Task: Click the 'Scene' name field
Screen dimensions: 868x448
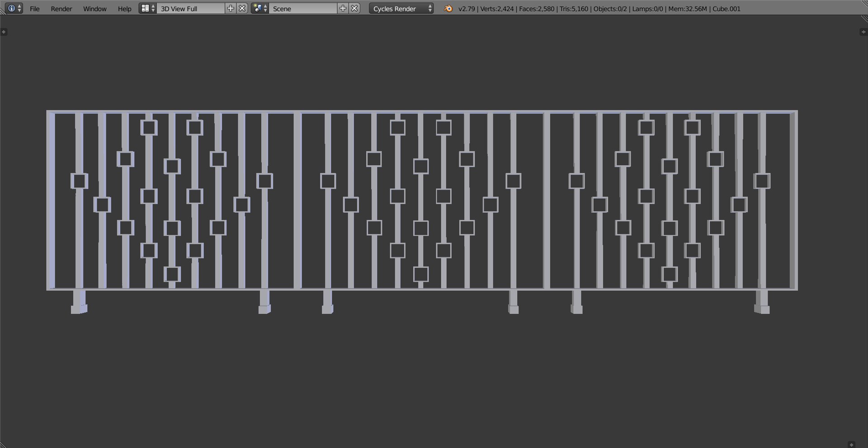Action: point(303,8)
